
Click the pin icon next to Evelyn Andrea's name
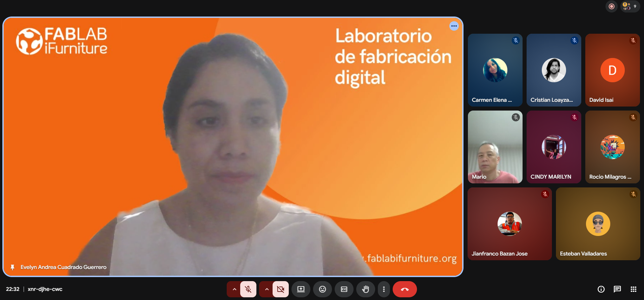tap(12, 267)
